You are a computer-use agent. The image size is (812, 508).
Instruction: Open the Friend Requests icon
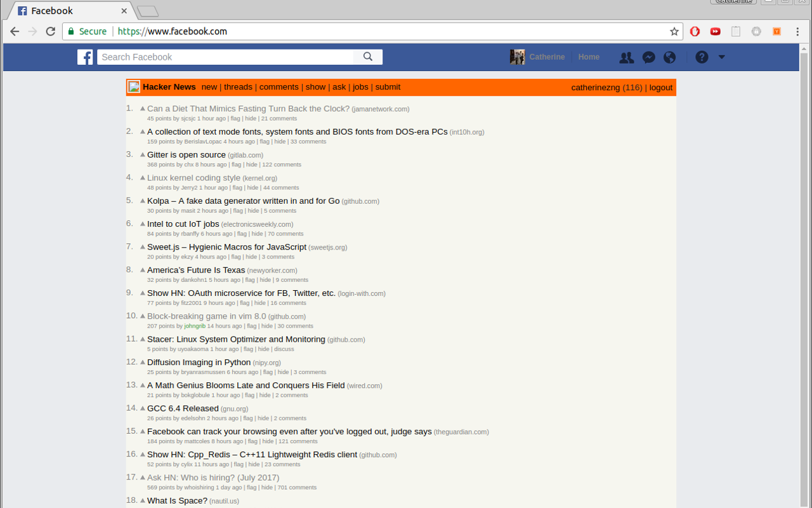[627, 57]
